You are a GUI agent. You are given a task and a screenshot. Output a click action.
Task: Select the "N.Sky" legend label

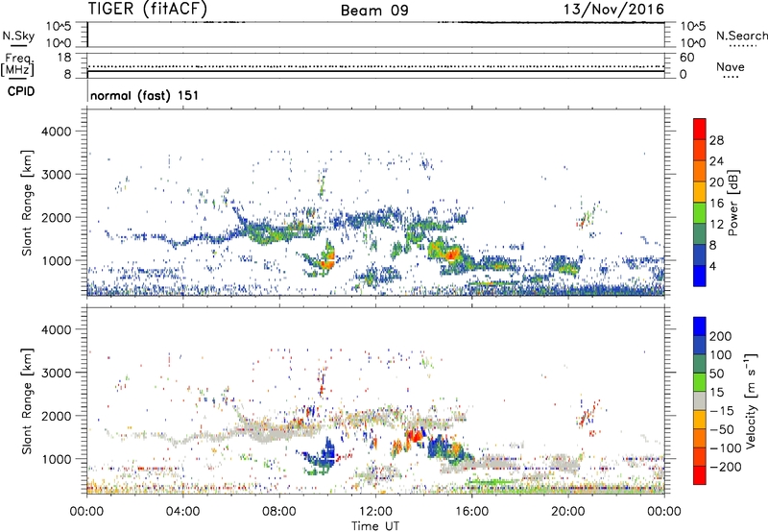click(18, 36)
